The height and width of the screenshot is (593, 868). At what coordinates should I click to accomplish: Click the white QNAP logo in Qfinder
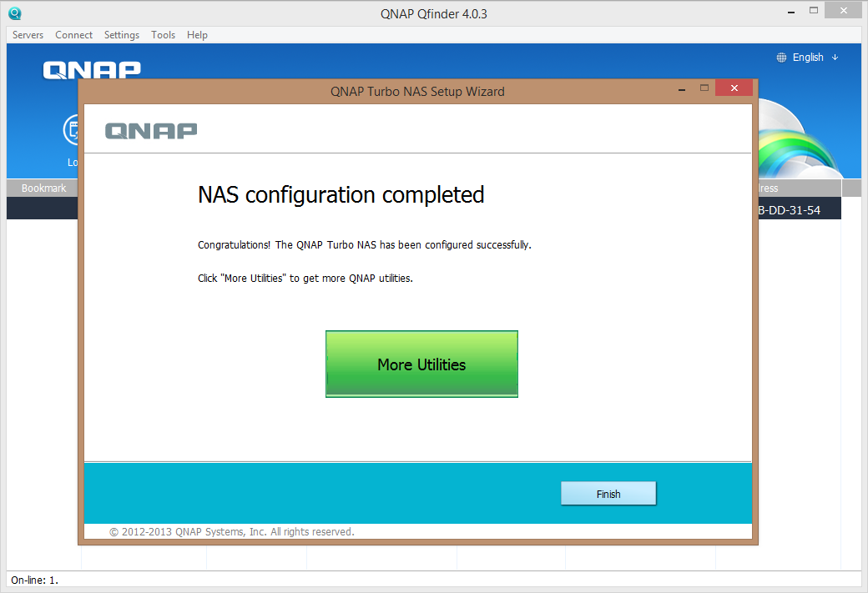(x=92, y=70)
